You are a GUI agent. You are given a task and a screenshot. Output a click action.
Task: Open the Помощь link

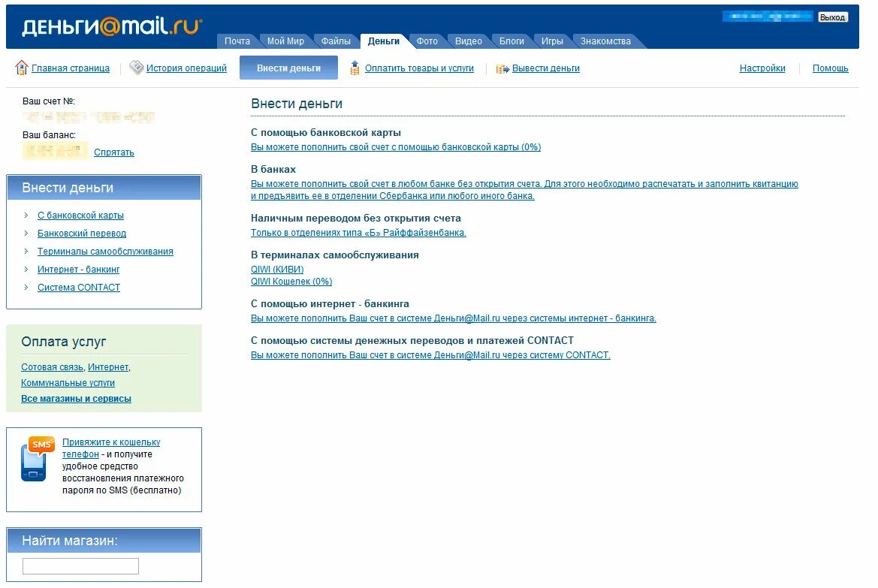(831, 68)
